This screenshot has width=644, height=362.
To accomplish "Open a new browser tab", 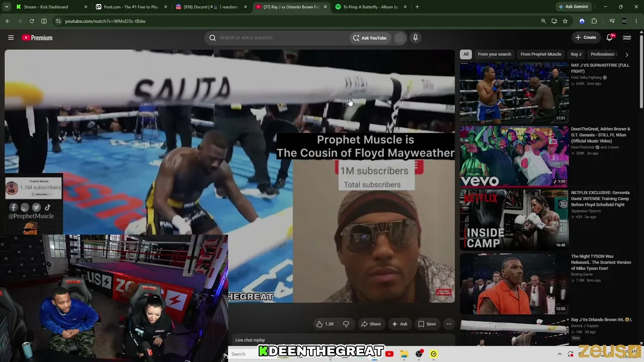I will click(x=417, y=7).
